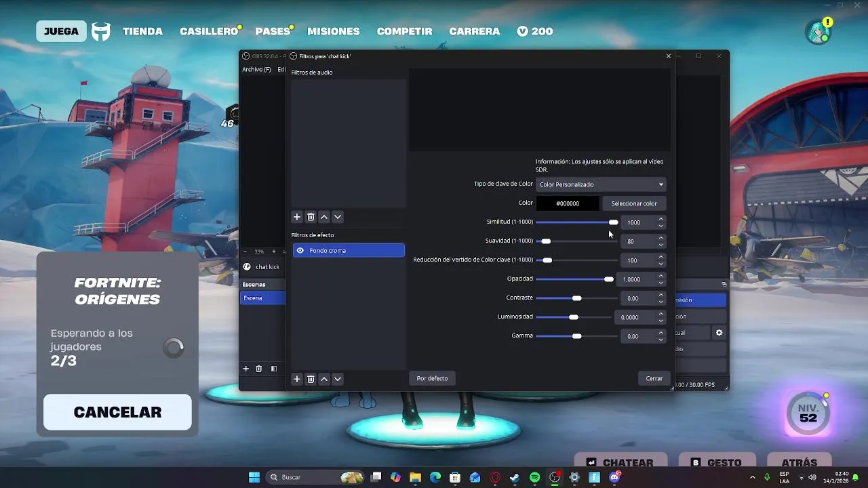Image resolution: width=868 pixels, height=488 pixels.
Task: Click CANCELAR matchmaking button
Action: (x=117, y=412)
